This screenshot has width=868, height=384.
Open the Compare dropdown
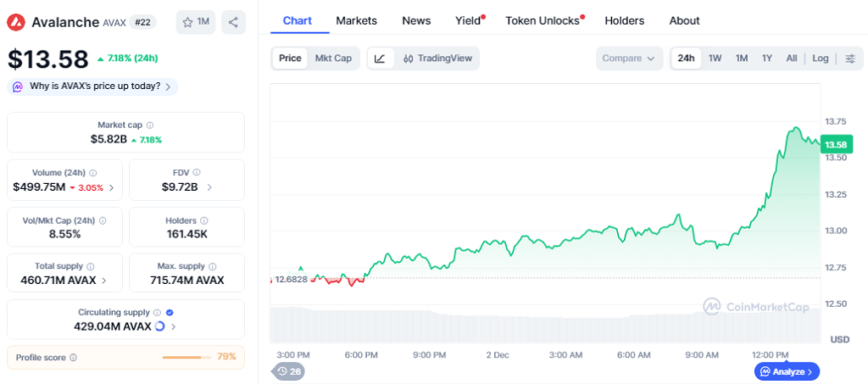[628, 58]
